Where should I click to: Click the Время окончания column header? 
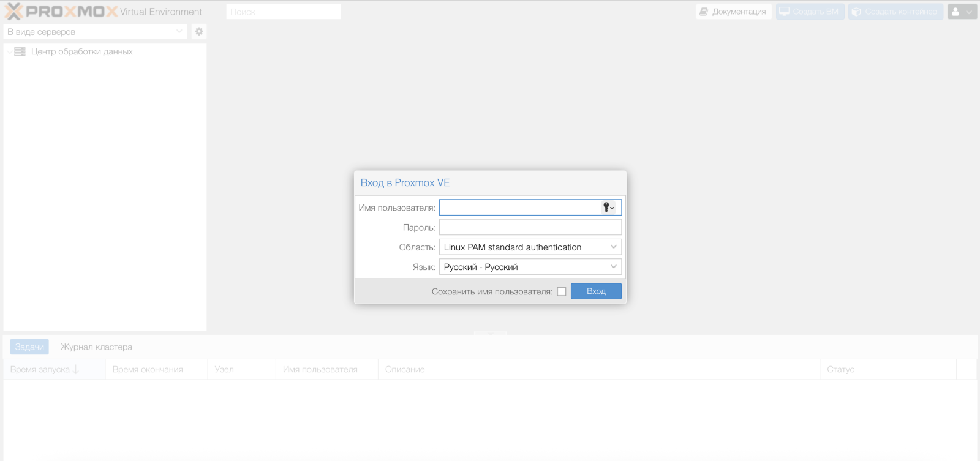tap(156, 369)
